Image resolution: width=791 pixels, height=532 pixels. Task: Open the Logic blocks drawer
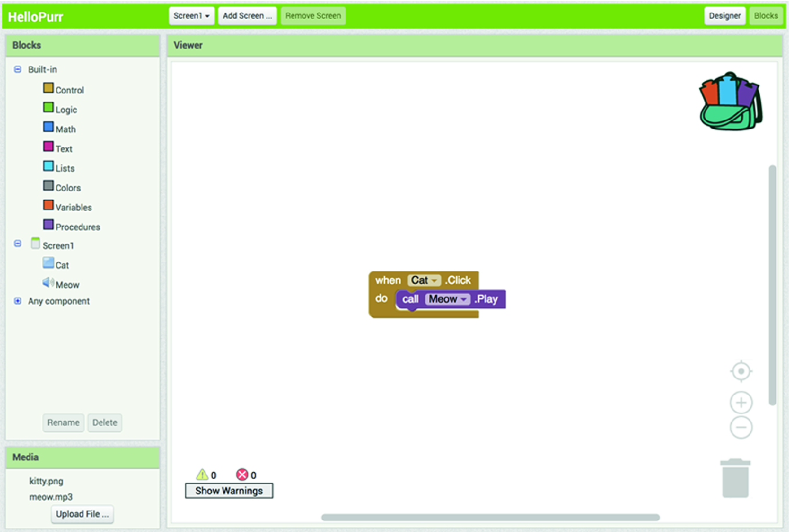click(60, 108)
